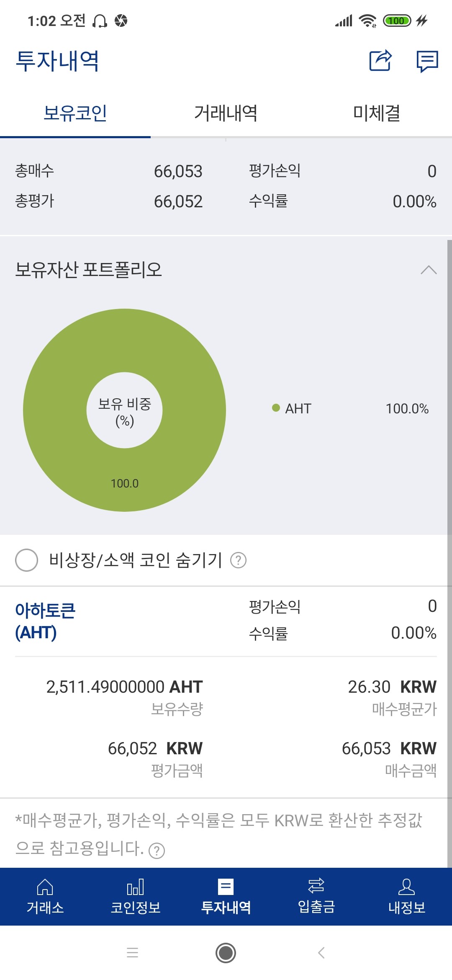Open the chat message icon
The image size is (452, 980).
(x=427, y=61)
